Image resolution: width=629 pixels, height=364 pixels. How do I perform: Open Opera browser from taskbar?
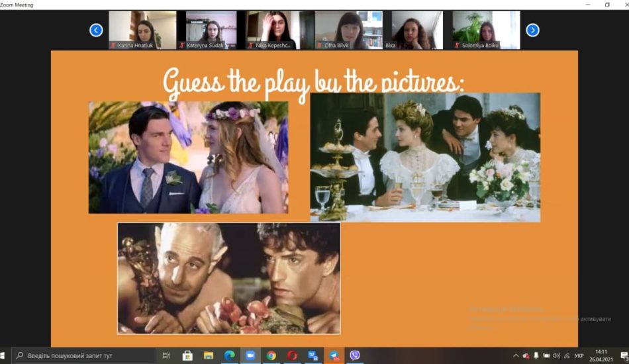(292, 355)
